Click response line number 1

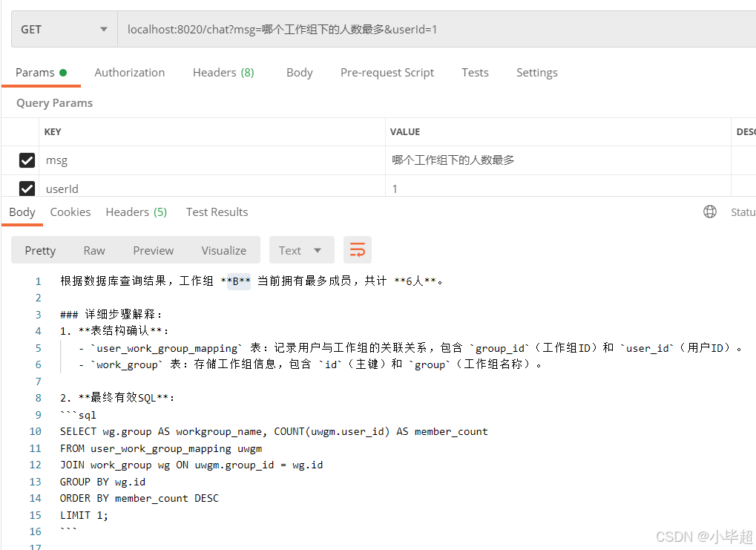(x=38, y=281)
